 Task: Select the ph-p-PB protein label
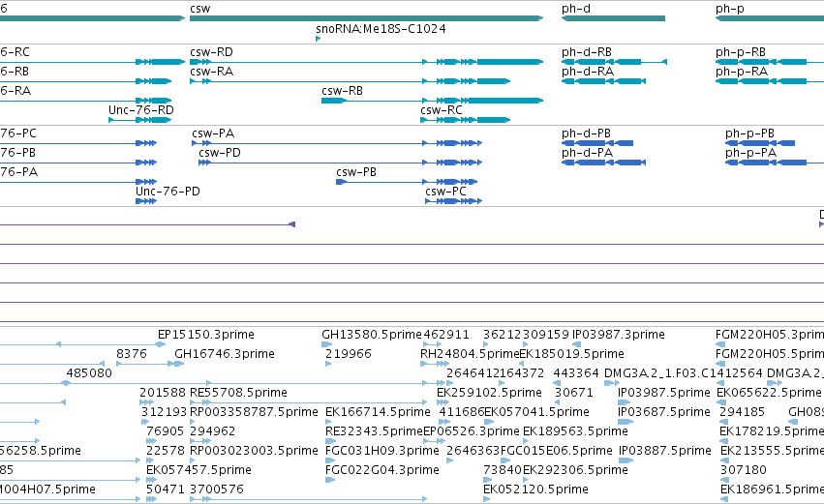point(749,133)
